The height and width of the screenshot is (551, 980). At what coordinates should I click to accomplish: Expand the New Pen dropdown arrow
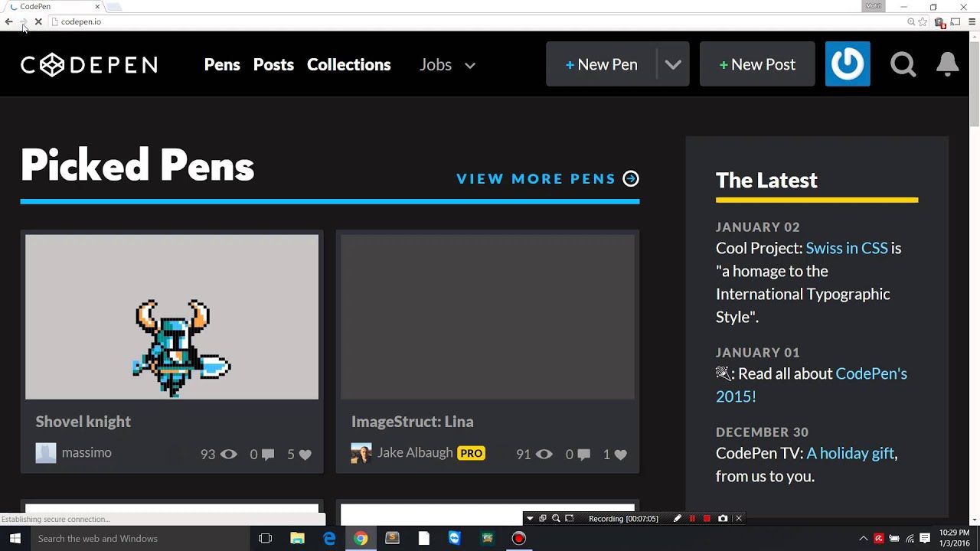click(x=673, y=64)
